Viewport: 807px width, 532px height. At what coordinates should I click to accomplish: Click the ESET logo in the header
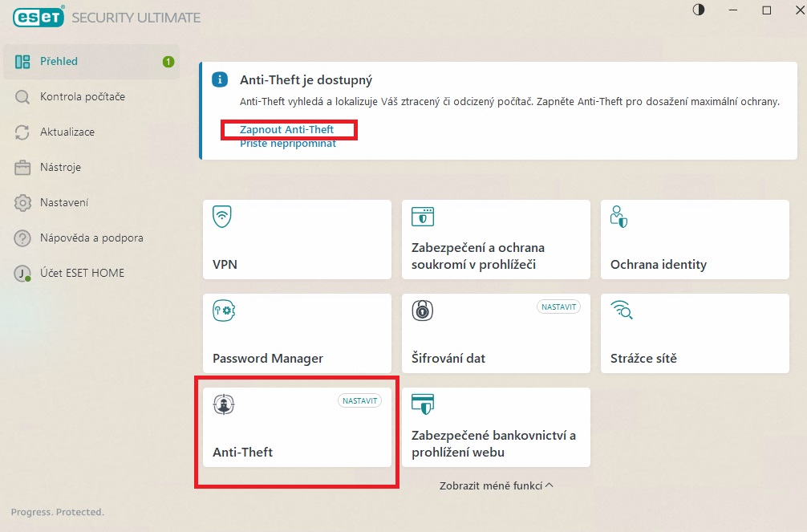pyautogui.click(x=39, y=17)
